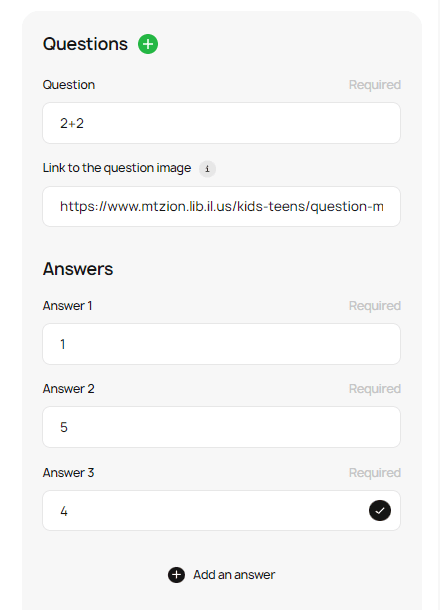Click the Questions section heading

pos(85,44)
